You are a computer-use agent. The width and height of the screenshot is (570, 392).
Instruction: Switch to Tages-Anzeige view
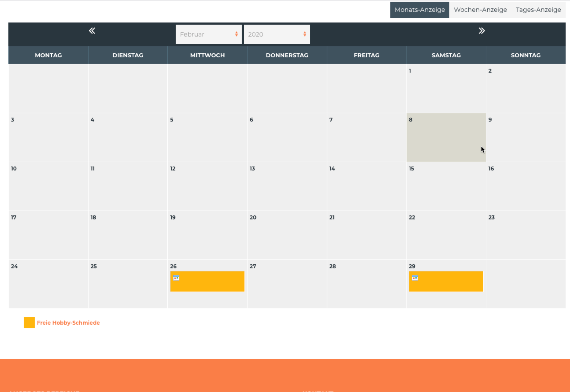pos(538,10)
